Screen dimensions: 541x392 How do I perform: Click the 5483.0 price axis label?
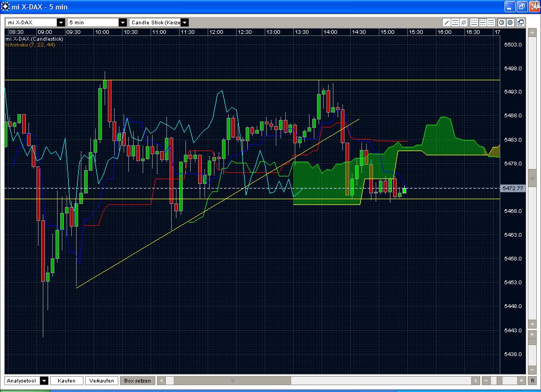[512, 140]
